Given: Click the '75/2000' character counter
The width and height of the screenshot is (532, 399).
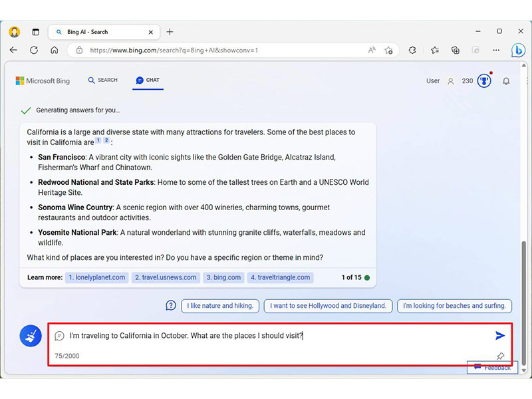Looking at the screenshot, I should tap(67, 356).
